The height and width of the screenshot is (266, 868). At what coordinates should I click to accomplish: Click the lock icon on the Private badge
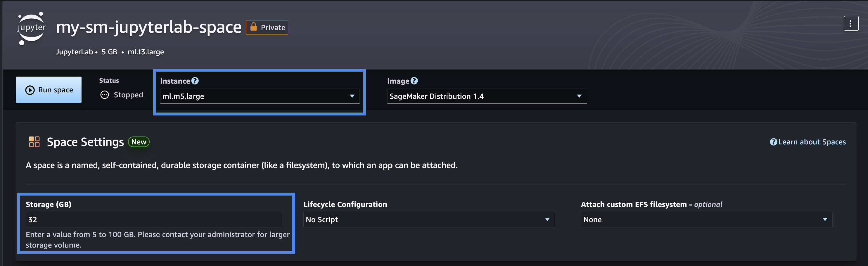pyautogui.click(x=254, y=27)
